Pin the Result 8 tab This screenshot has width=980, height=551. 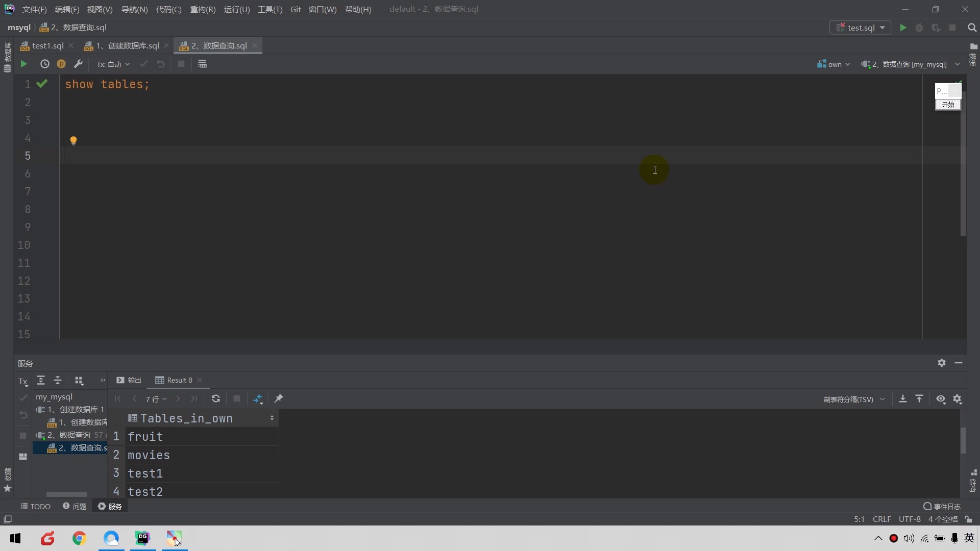pyautogui.click(x=279, y=399)
